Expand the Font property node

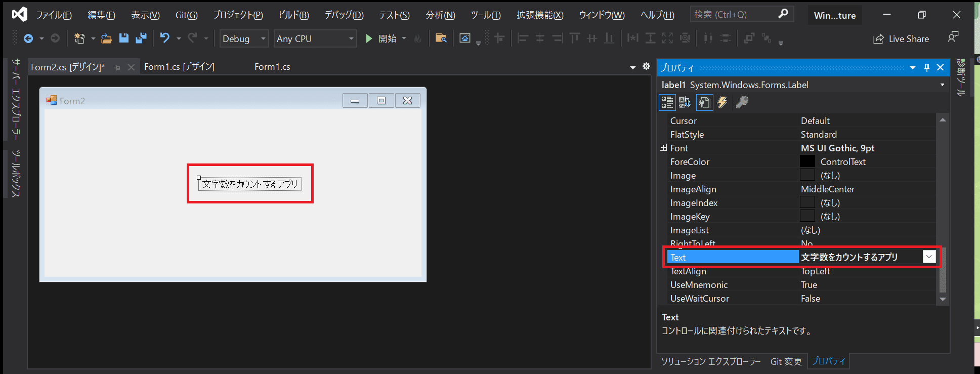663,147
